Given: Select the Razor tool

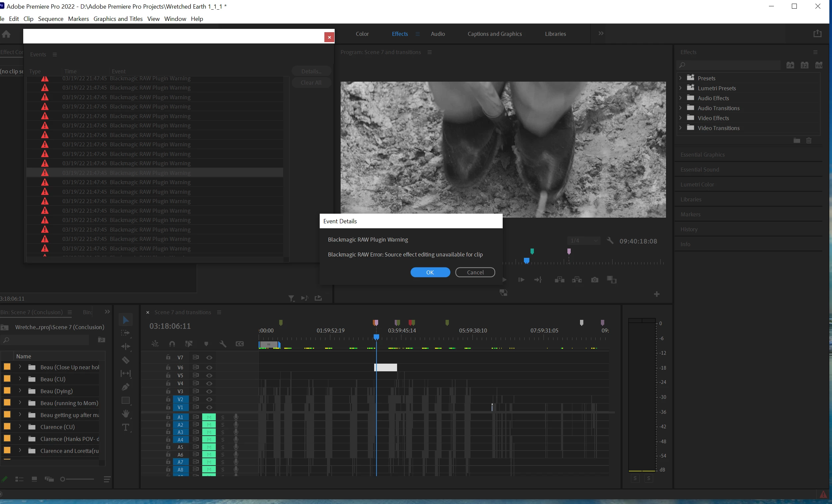Looking at the screenshot, I should (125, 360).
